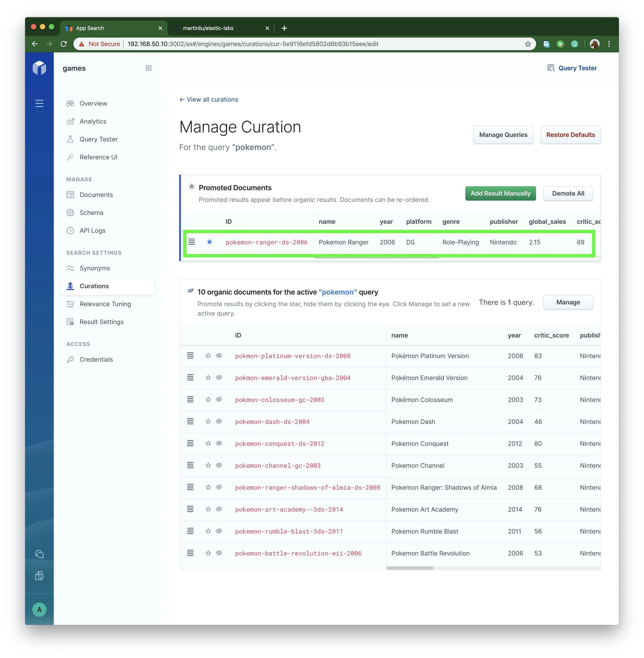644x658 pixels.
Task: Open the hamburger menu in the blue sidebar
Action: click(x=39, y=103)
